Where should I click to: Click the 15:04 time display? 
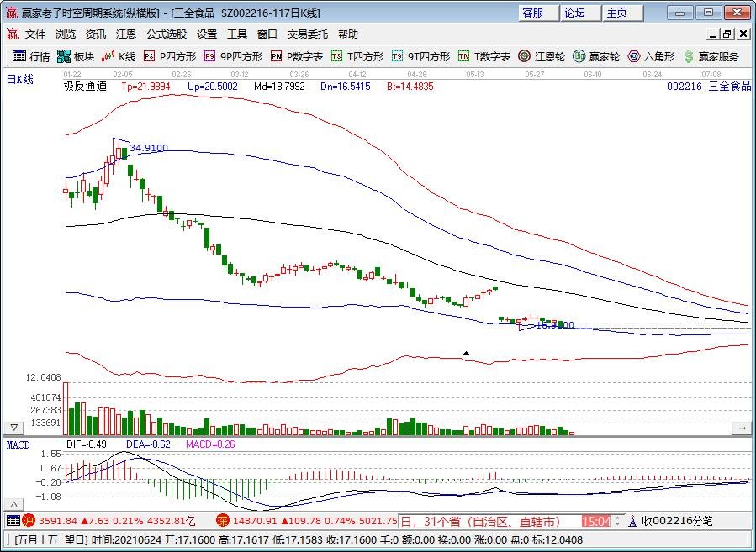click(596, 521)
